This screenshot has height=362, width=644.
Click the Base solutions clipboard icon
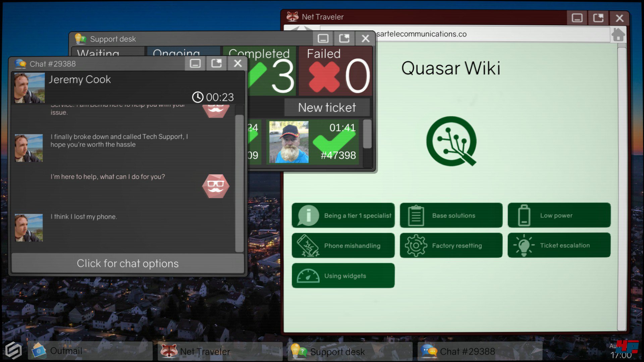(416, 216)
